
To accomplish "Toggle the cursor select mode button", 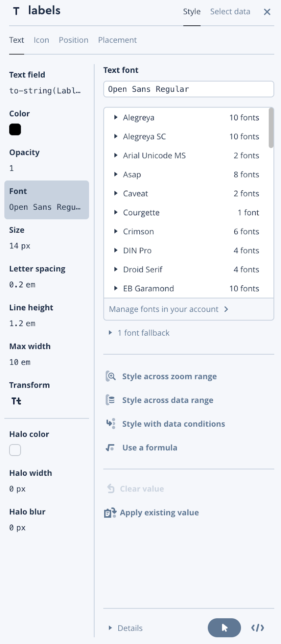I will pyautogui.click(x=224, y=628).
